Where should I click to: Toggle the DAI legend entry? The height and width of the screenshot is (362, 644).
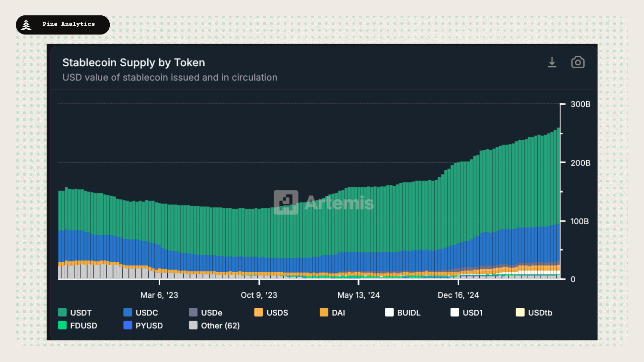(338, 313)
